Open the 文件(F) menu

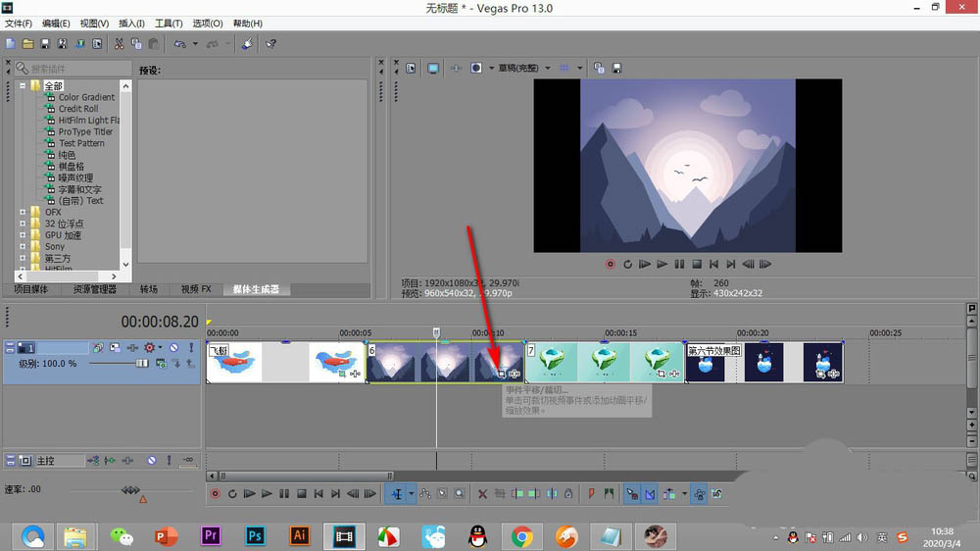tap(18, 24)
